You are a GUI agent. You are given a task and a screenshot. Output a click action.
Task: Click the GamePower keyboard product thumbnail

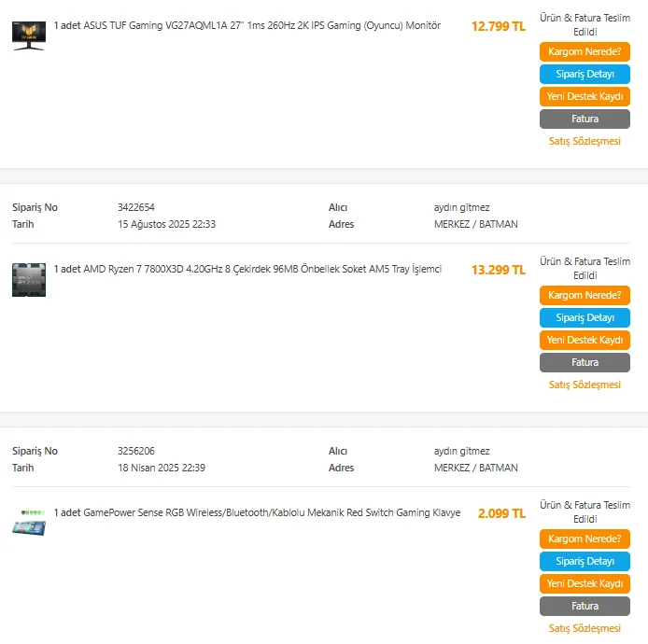pos(28,523)
